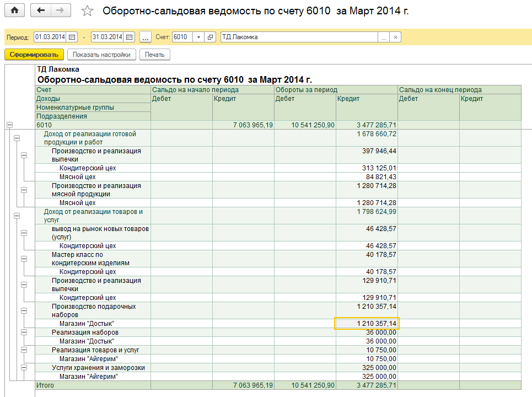The width and height of the screenshot is (532, 397).
Task: Edit the start date field 01.03.2014
Action: pos(50,37)
